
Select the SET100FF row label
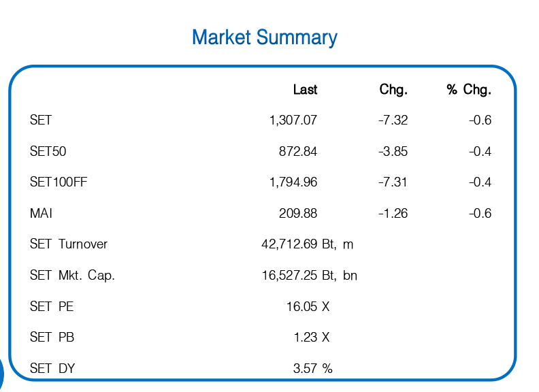point(59,182)
